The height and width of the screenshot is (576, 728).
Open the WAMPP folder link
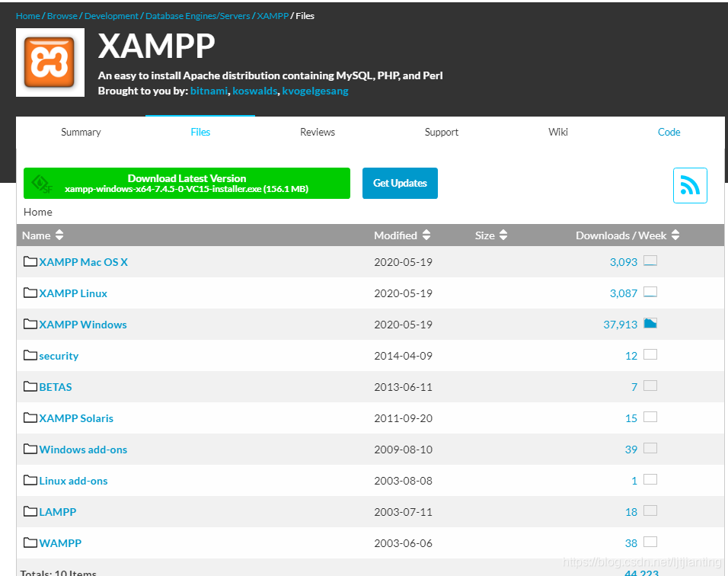coord(60,543)
